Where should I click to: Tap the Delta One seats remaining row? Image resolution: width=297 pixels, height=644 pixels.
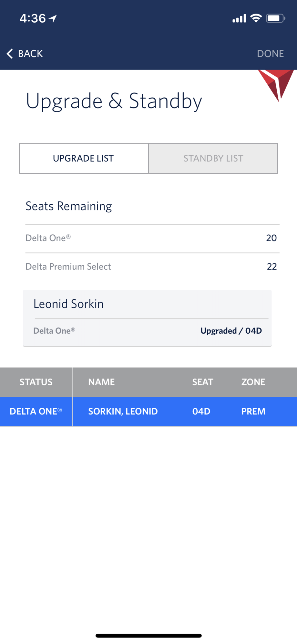click(152, 238)
